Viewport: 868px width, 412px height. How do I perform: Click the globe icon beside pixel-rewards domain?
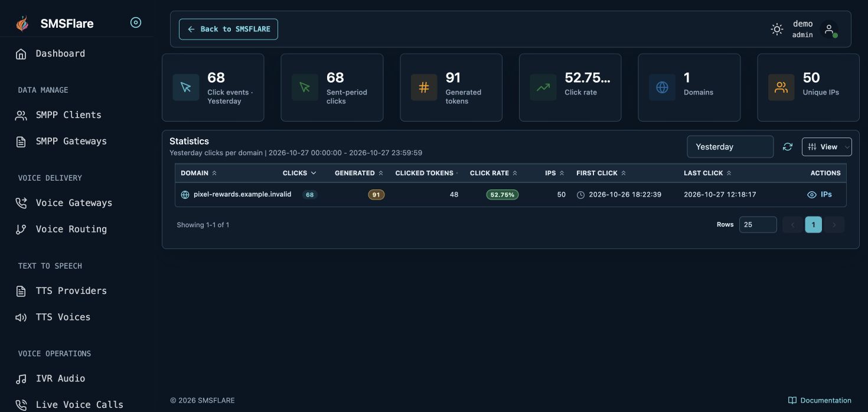[x=185, y=195]
